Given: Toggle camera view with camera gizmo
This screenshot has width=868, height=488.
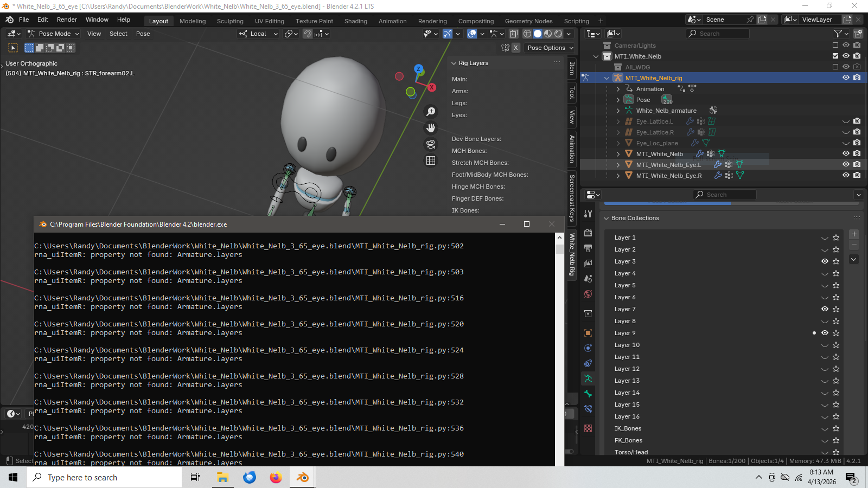Looking at the screenshot, I should (x=431, y=144).
